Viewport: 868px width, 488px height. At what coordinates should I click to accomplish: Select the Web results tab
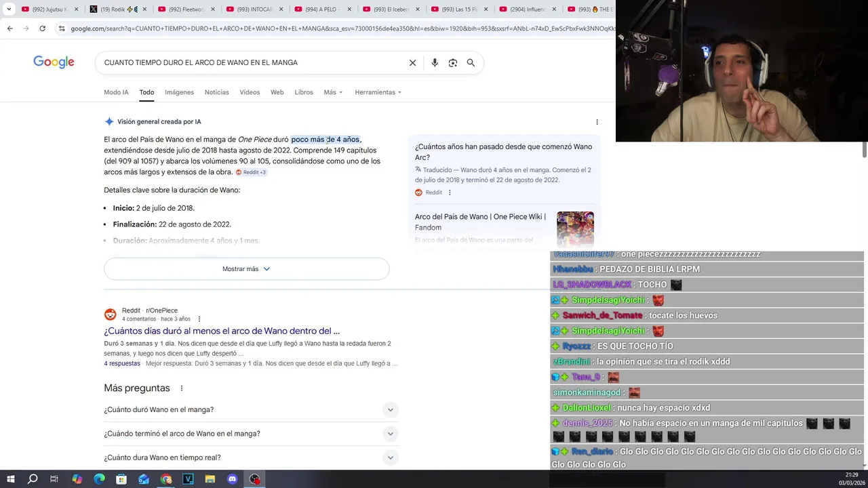[x=277, y=92]
